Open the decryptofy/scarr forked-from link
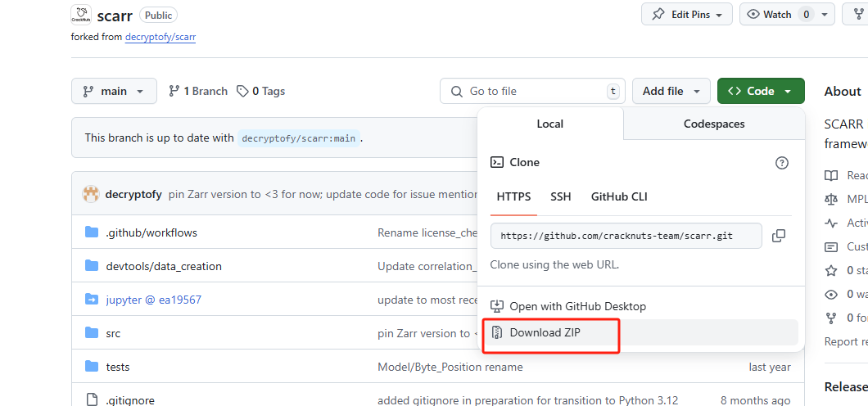The image size is (868, 406). [x=160, y=37]
